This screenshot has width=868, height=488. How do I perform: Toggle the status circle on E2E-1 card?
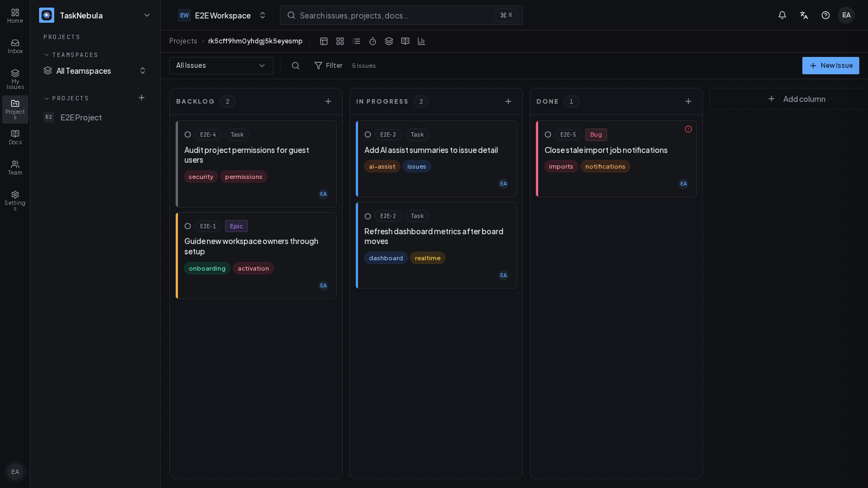pos(188,226)
